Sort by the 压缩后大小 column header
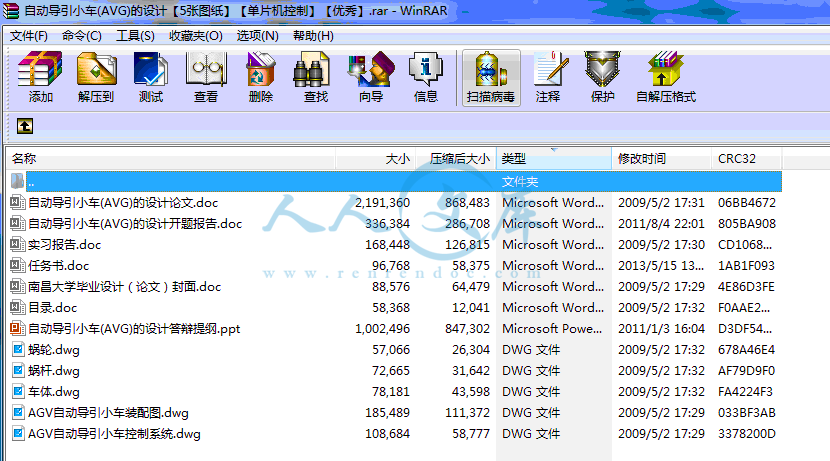 click(x=456, y=159)
